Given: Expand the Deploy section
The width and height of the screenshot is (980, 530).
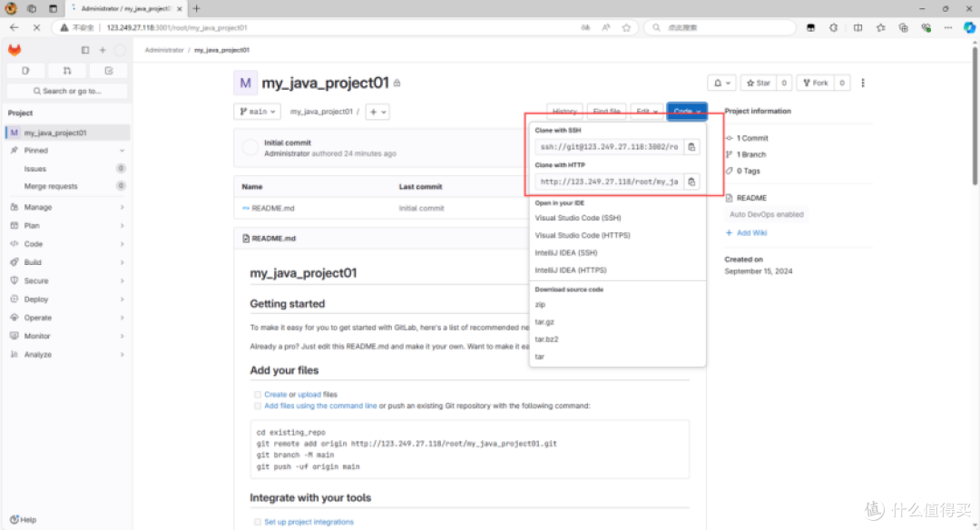Looking at the screenshot, I should (x=67, y=299).
